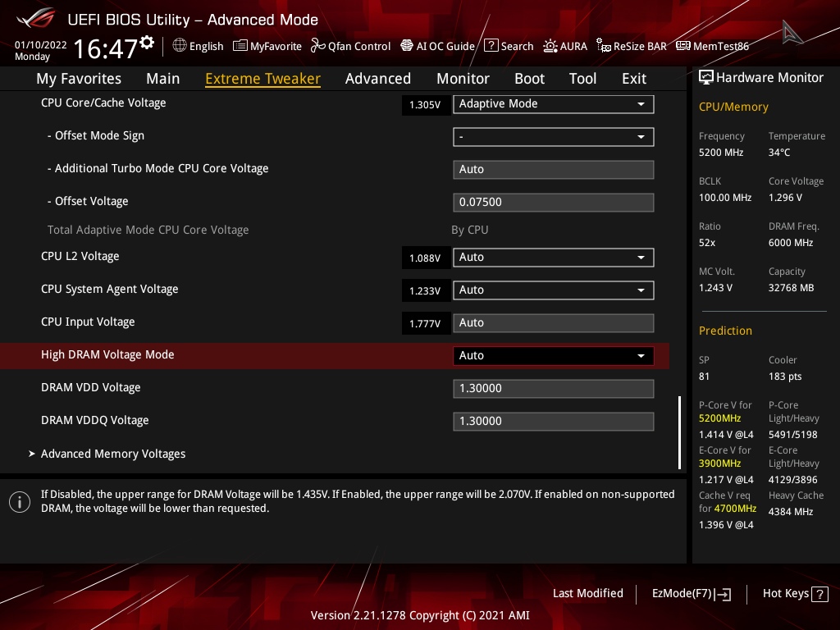Click the Hardware Monitor display icon
840x630 pixels.
(706, 78)
